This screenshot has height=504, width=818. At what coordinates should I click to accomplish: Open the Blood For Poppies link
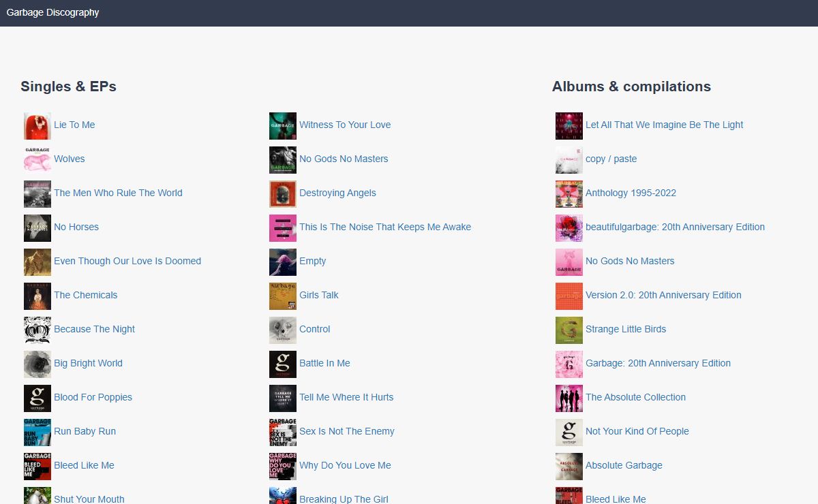[x=93, y=397]
